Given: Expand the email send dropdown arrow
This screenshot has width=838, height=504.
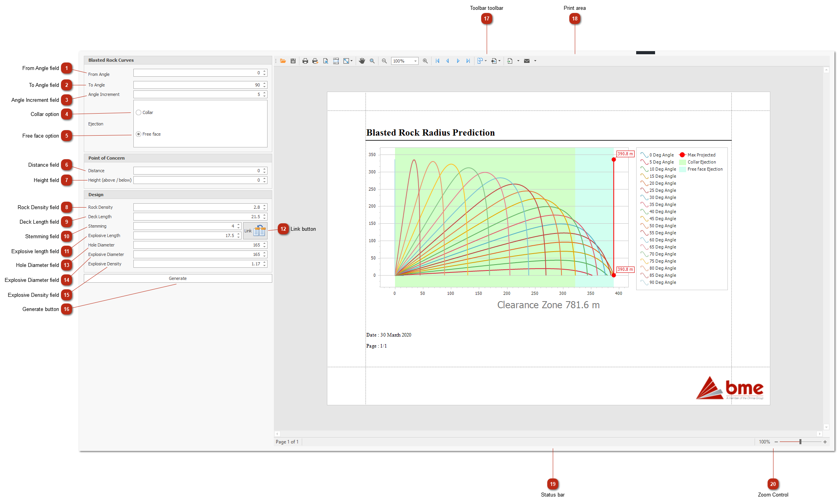Looking at the screenshot, I should 535,61.
